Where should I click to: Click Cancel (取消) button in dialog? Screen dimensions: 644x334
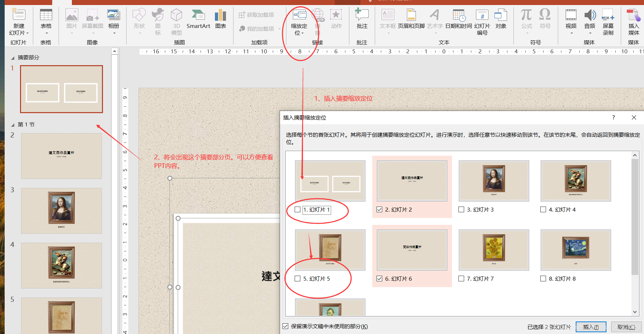pos(626,327)
